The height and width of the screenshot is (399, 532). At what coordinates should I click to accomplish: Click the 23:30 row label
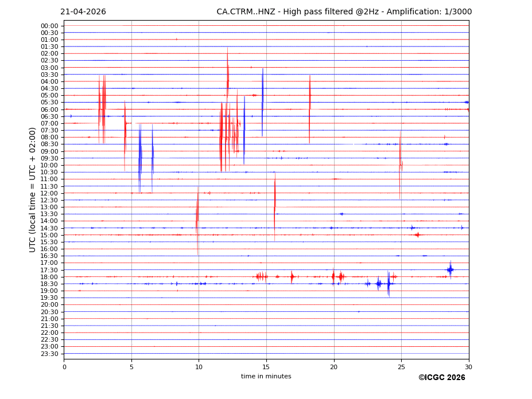pos(49,354)
